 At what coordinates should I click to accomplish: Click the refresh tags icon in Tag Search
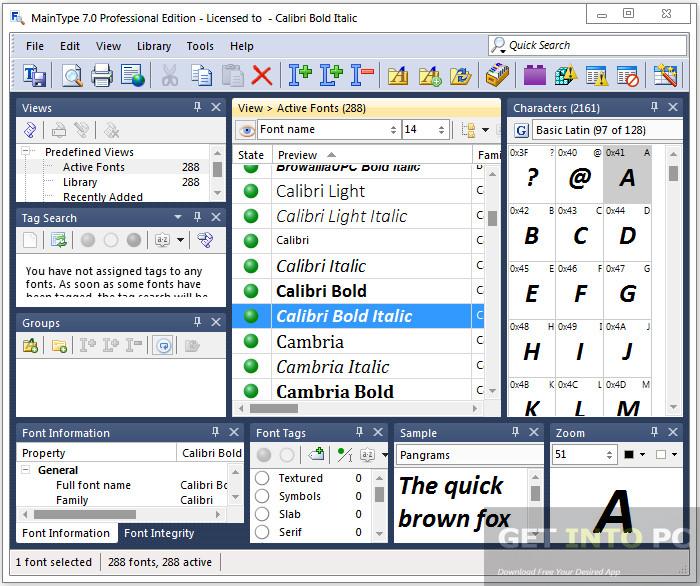(59, 240)
